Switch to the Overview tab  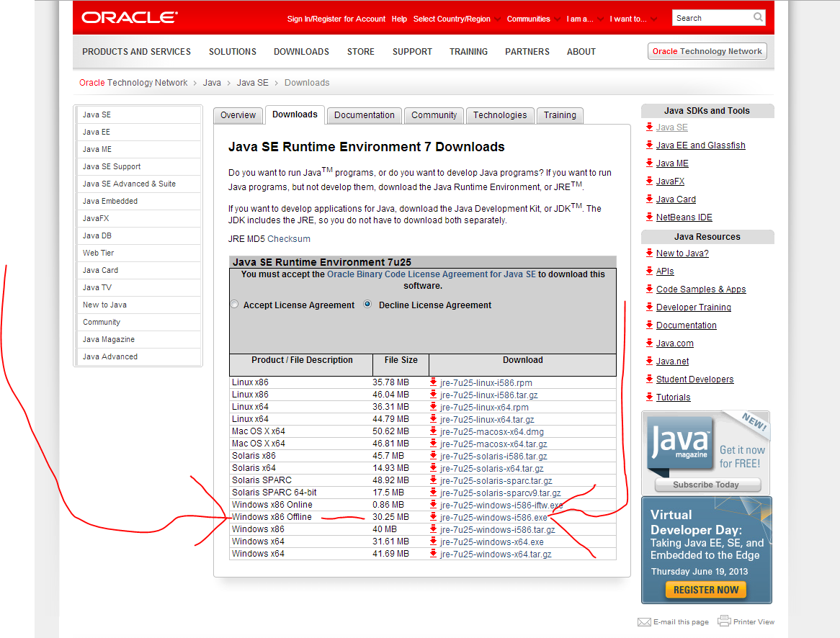[238, 115]
